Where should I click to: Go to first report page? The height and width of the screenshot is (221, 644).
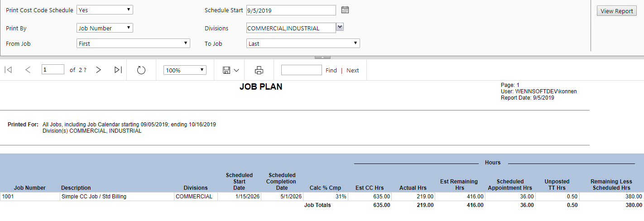[8, 70]
